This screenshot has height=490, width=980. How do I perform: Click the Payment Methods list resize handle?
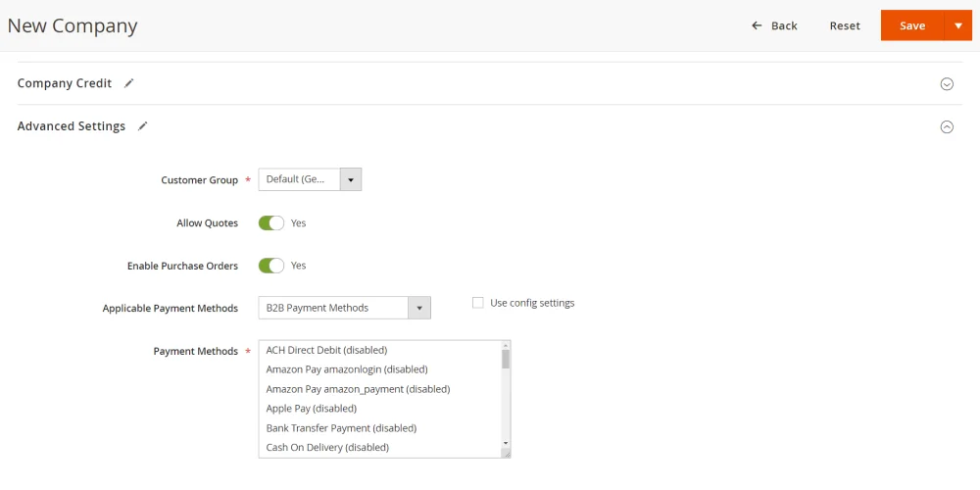[507, 454]
